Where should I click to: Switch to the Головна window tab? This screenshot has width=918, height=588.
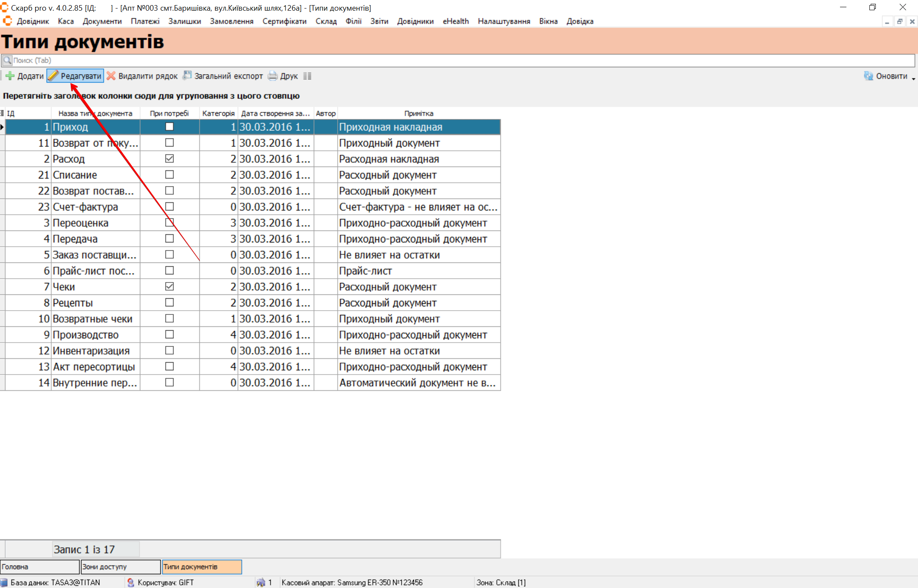point(39,567)
